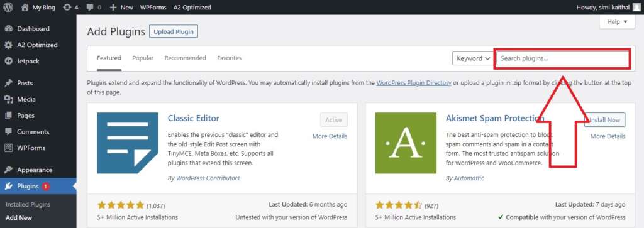
Task: Go to Jetpack in the sidebar
Action: [x=28, y=61]
